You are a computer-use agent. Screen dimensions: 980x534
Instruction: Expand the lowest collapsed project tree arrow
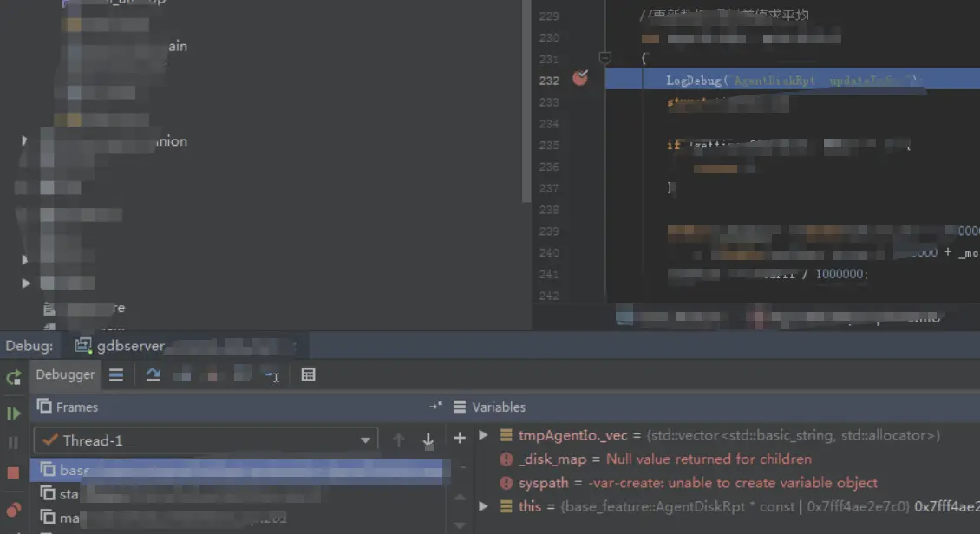(26, 283)
